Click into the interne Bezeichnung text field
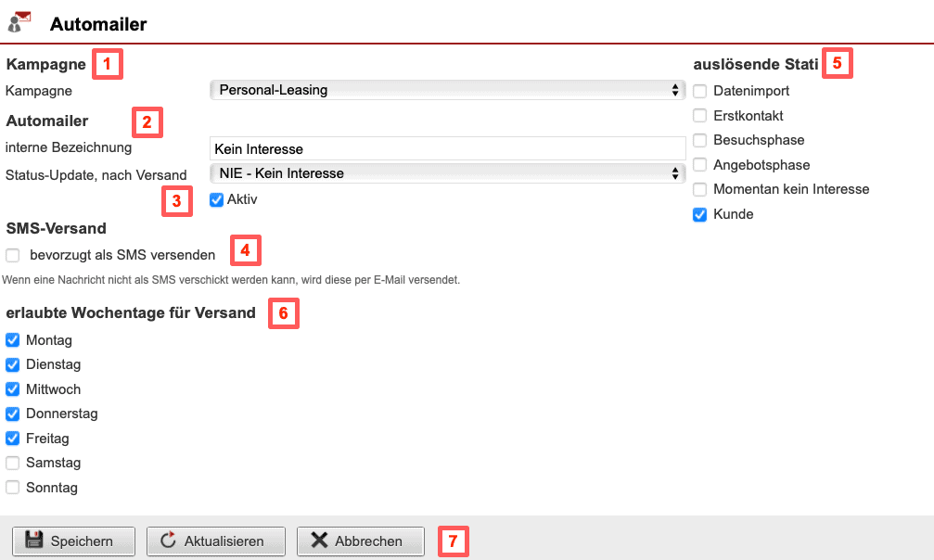This screenshot has width=934, height=560. (447, 148)
